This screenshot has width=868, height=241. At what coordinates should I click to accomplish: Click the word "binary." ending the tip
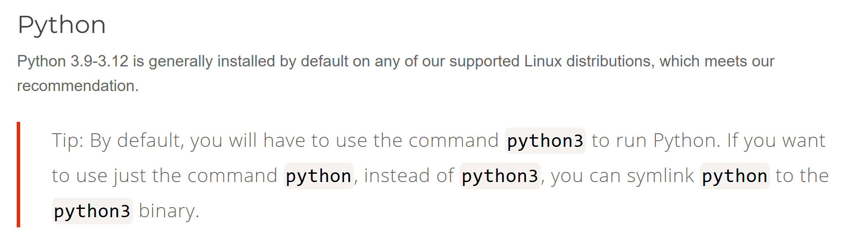click(x=169, y=211)
